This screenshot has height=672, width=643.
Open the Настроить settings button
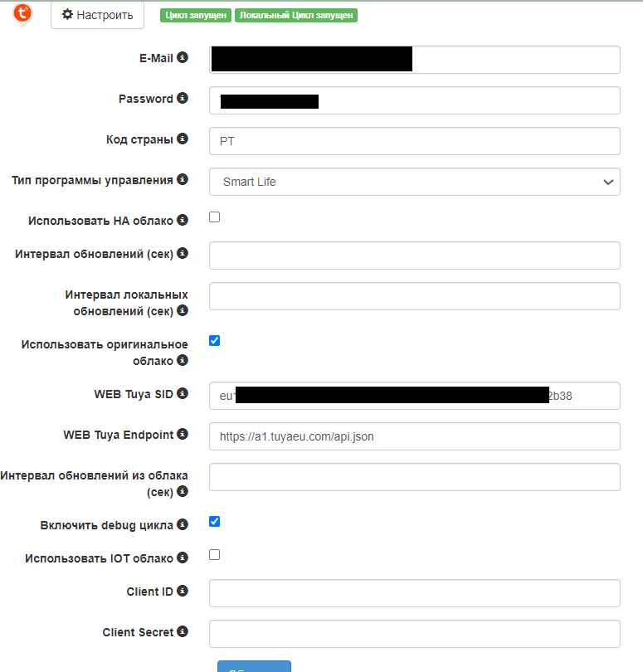pos(97,15)
